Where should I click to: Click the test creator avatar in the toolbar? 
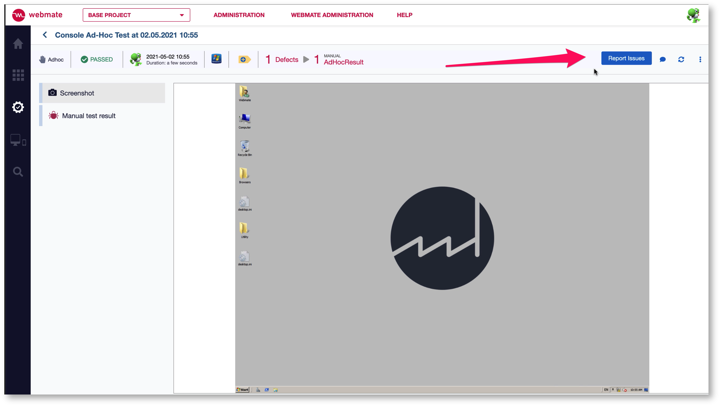tap(135, 59)
